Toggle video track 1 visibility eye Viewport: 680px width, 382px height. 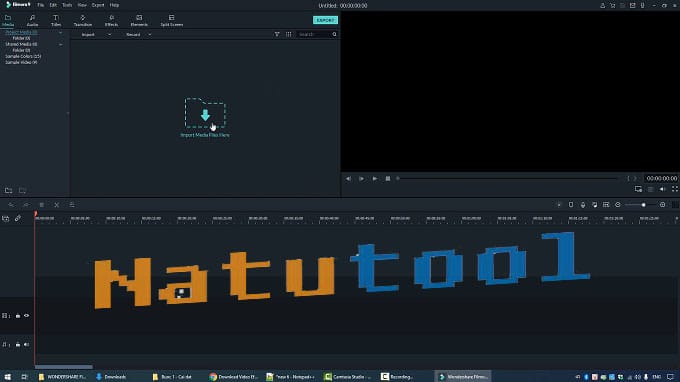coord(26,316)
